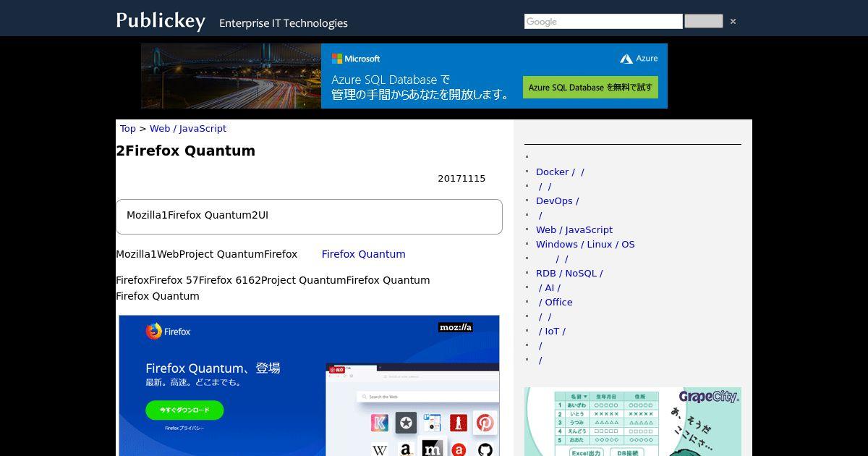Click the article summary box starting Mozilla1Firefox

point(309,216)
